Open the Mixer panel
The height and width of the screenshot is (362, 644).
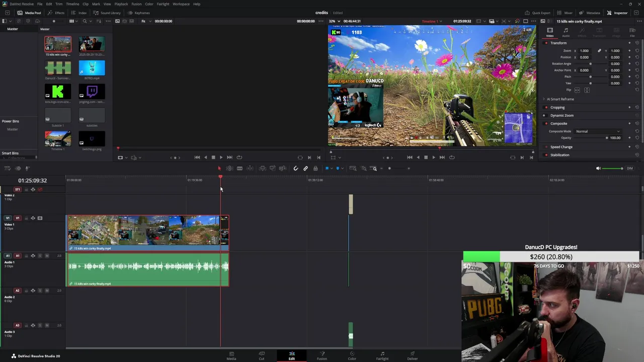(x=565, y=13)
